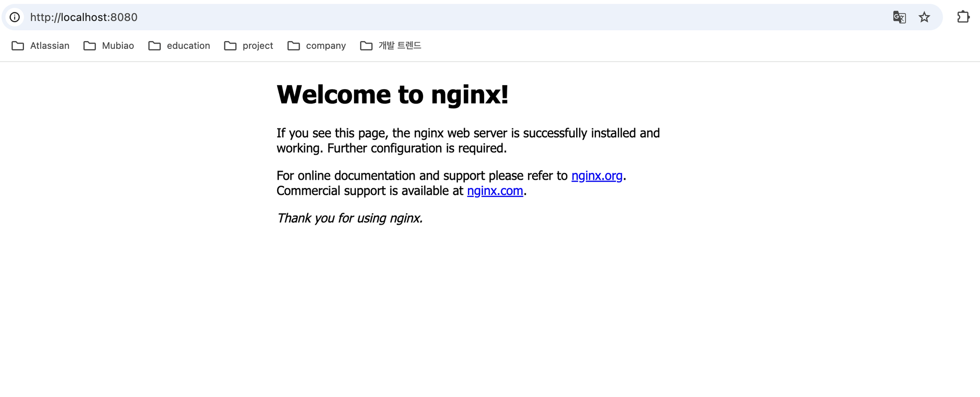Open the Extensions puzzle icon
The height and width of the screenshot is (397, 980).
[x=963, y=17]
